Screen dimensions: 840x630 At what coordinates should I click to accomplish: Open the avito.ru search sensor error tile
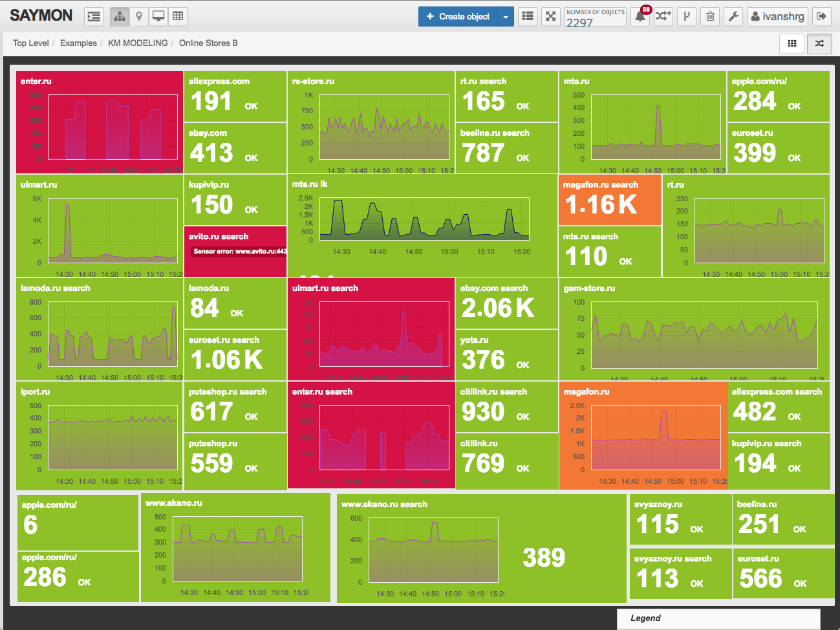click(235, 252)
